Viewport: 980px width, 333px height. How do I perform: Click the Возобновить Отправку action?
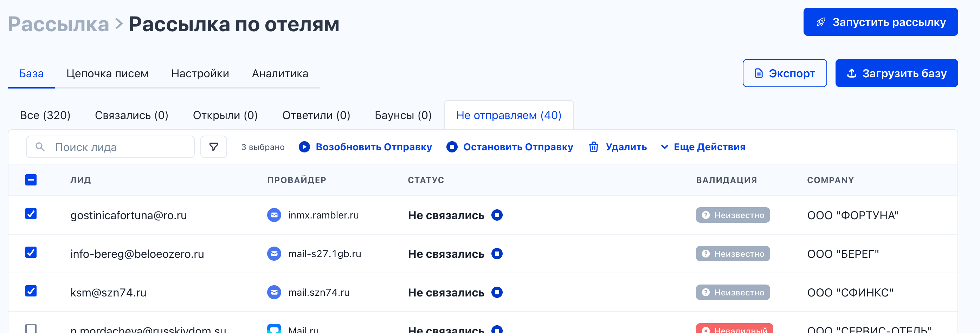374,147
